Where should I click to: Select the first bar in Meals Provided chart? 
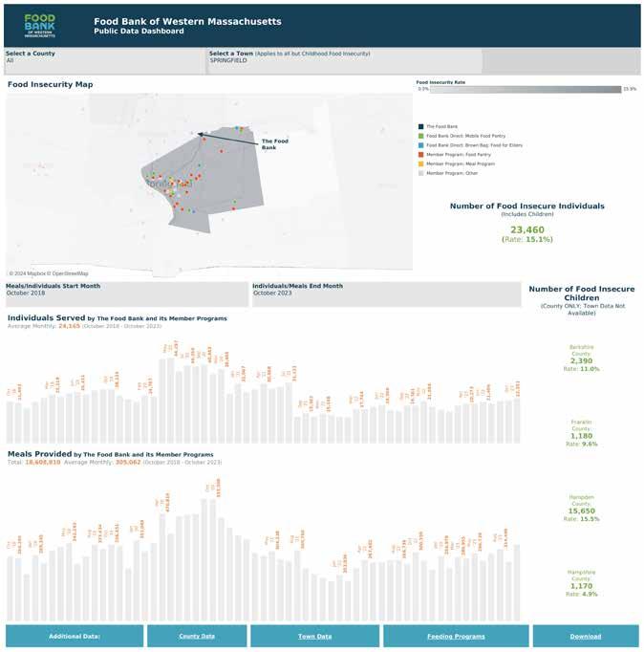coord(10,588)
